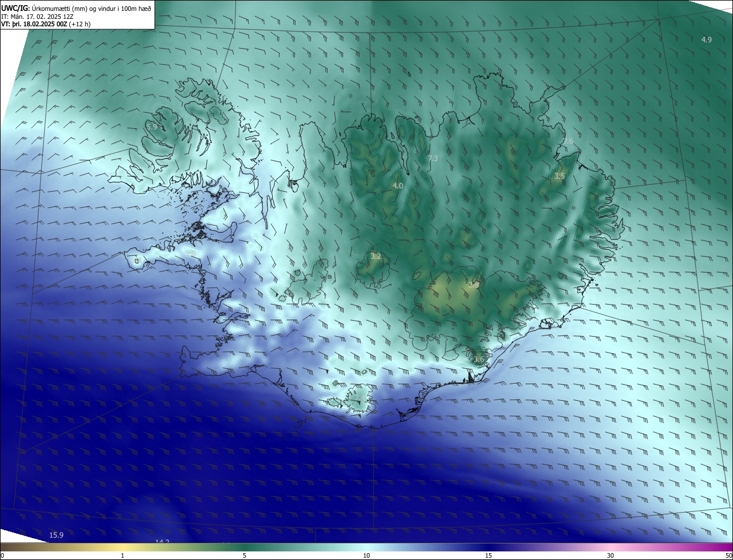Click the 7.6 value label
Image resolution: width=733 pixels, height=560 pixels.
point(568,141)
